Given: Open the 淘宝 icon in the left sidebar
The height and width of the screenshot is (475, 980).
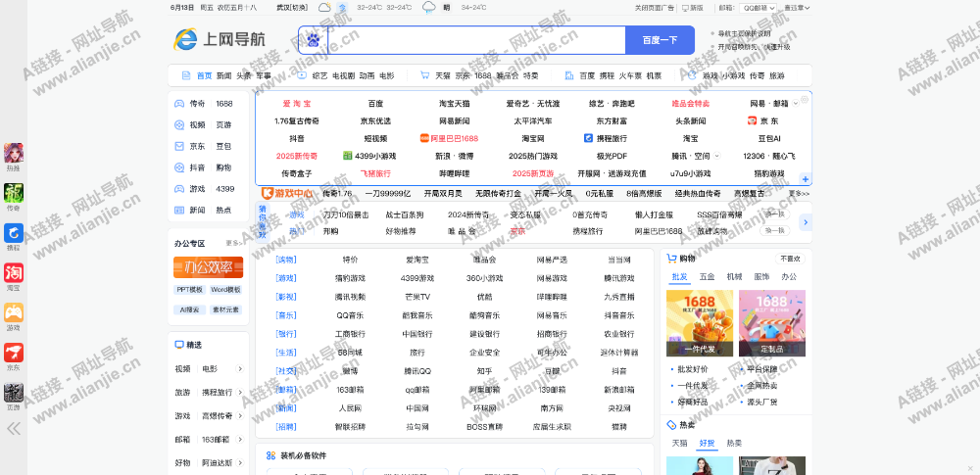Looking at the screenshot, I should pos(14,273).
